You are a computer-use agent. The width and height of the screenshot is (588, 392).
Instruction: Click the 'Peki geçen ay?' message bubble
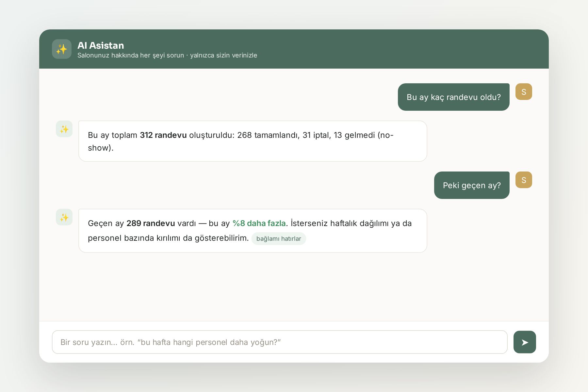coord(472,185)
